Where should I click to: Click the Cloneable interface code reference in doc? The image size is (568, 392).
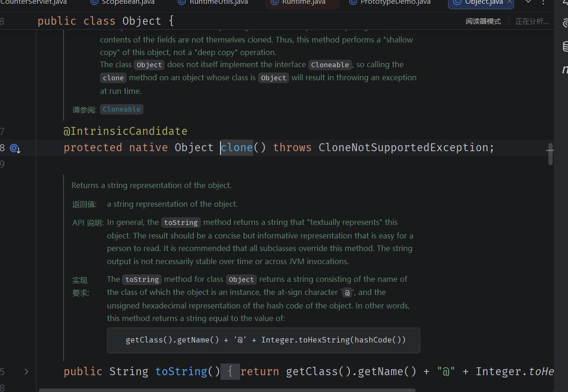pyautogui.click(x=330, y=65)
